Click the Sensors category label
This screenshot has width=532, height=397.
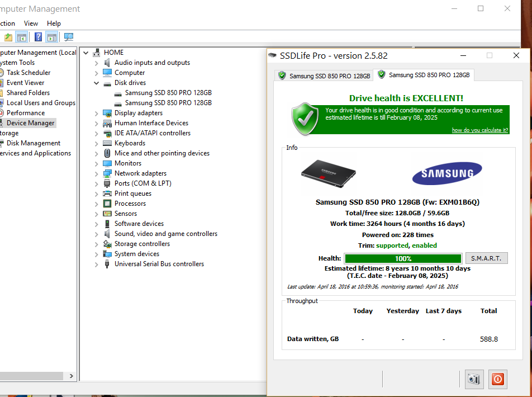tap(126, 214)
